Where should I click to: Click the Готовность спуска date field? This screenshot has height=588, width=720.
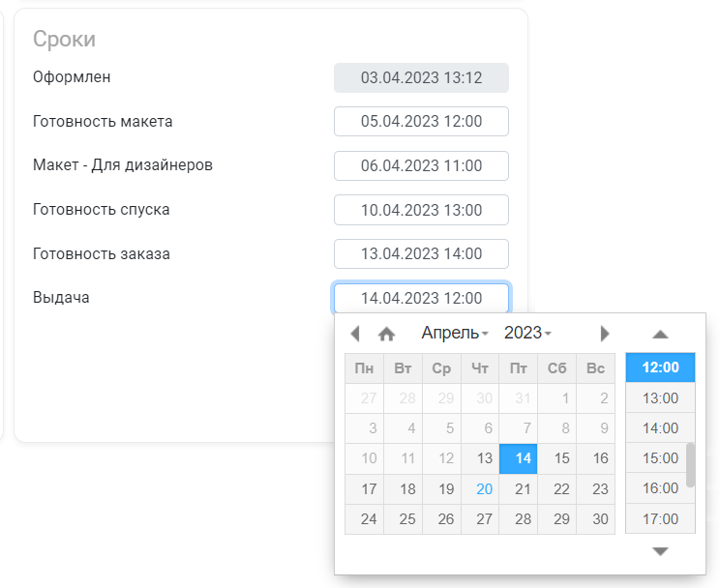(x=421, y=210)
